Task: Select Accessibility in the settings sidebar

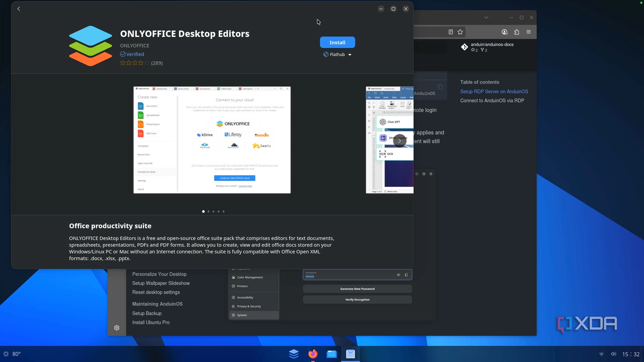Action: (x=254, y=297)
